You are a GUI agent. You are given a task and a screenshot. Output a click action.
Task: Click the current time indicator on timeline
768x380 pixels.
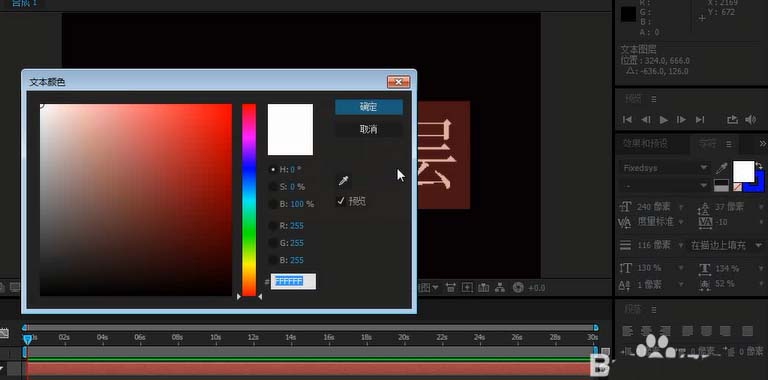[x=28, y=339]
